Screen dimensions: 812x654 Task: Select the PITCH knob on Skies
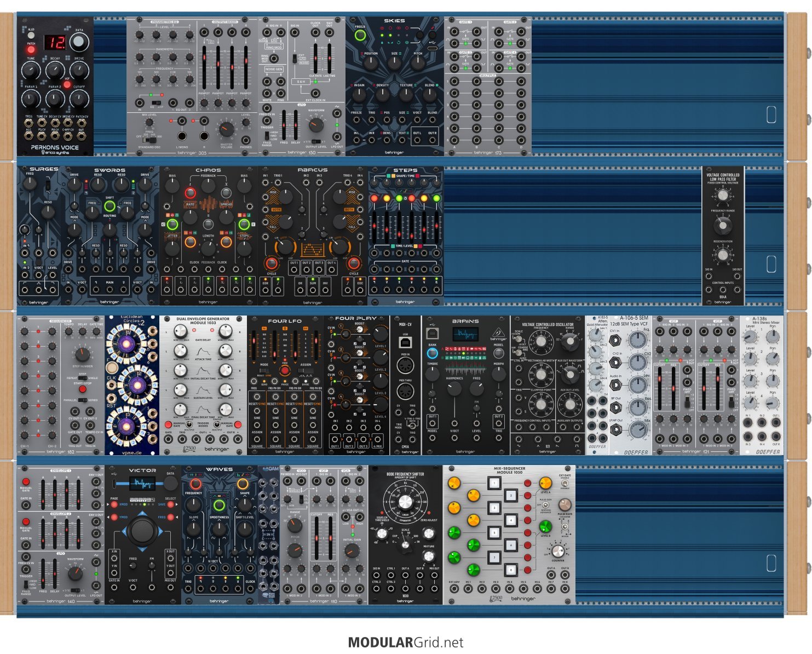click(418, 62)
